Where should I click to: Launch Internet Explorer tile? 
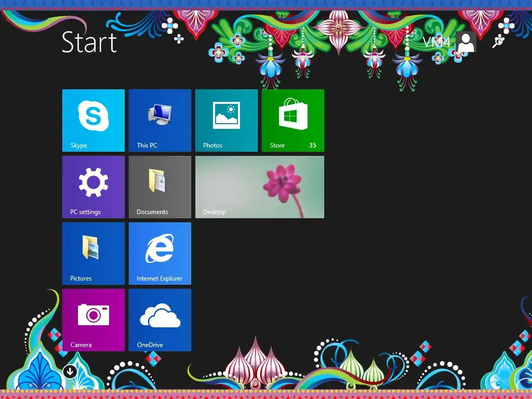[160, 254]
